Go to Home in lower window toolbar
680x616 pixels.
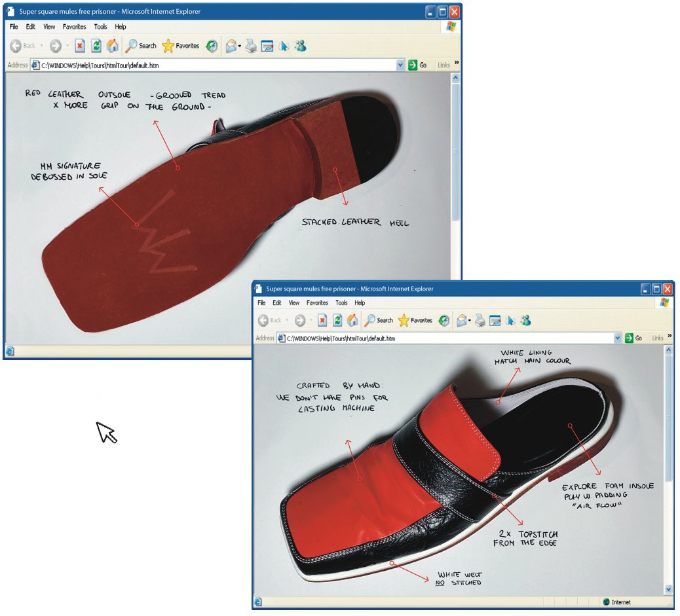(352, 320)
